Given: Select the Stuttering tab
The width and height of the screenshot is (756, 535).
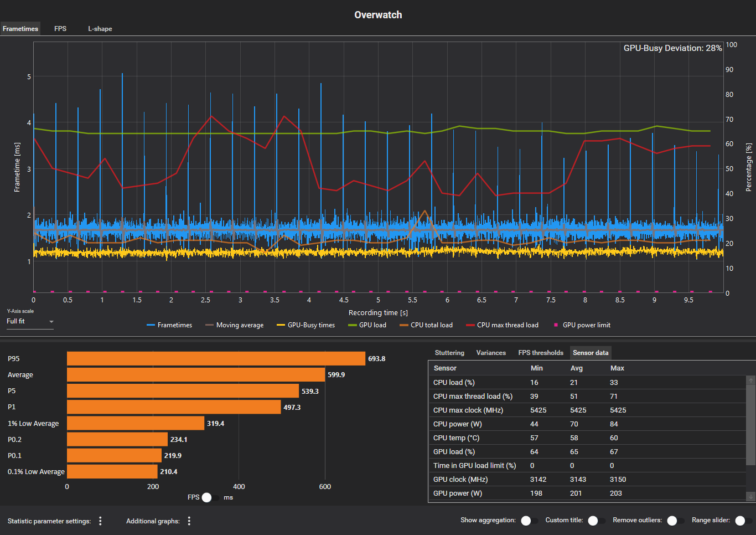Looking at the screenshot, I should pyautogui.click(x=449, y=353).
